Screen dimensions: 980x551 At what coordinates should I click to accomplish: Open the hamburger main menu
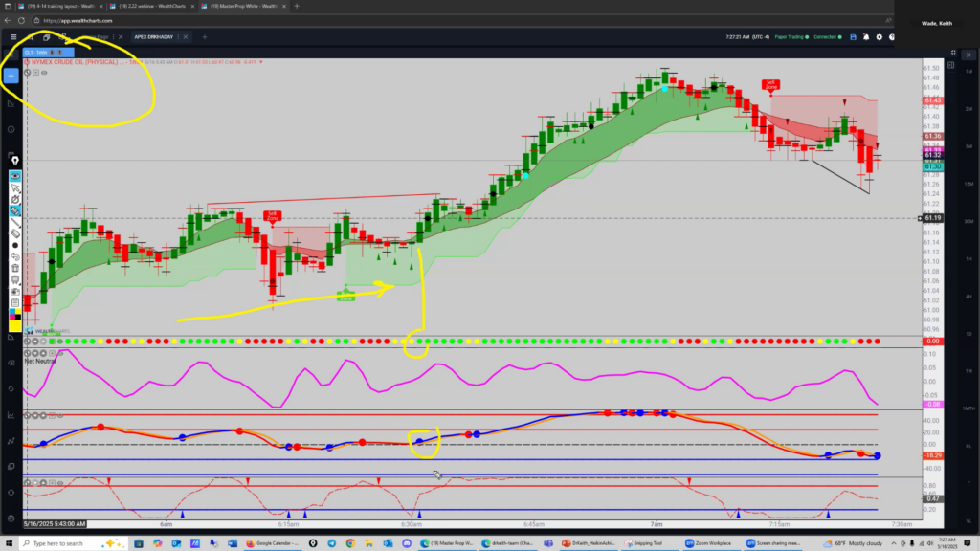pos(13,37)
